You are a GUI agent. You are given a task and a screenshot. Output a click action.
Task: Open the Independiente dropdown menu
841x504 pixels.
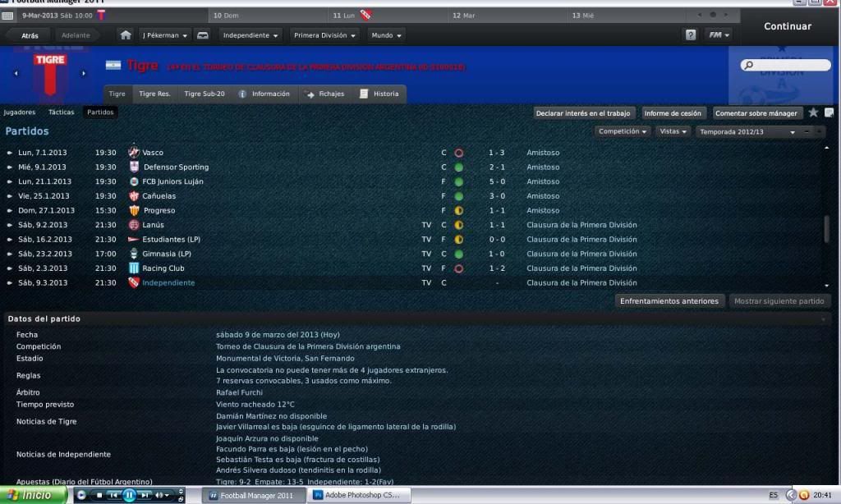pyautogui.click(x=250, y=35)
